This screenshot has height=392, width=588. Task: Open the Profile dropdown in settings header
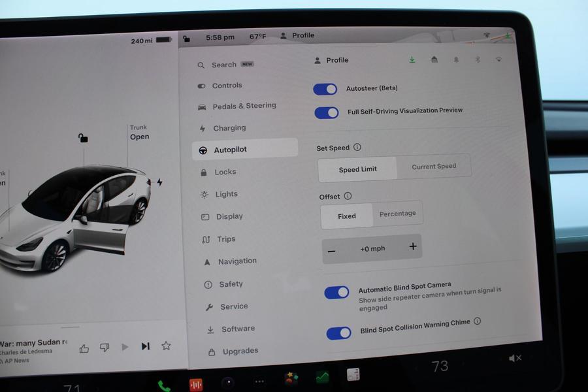332,60
